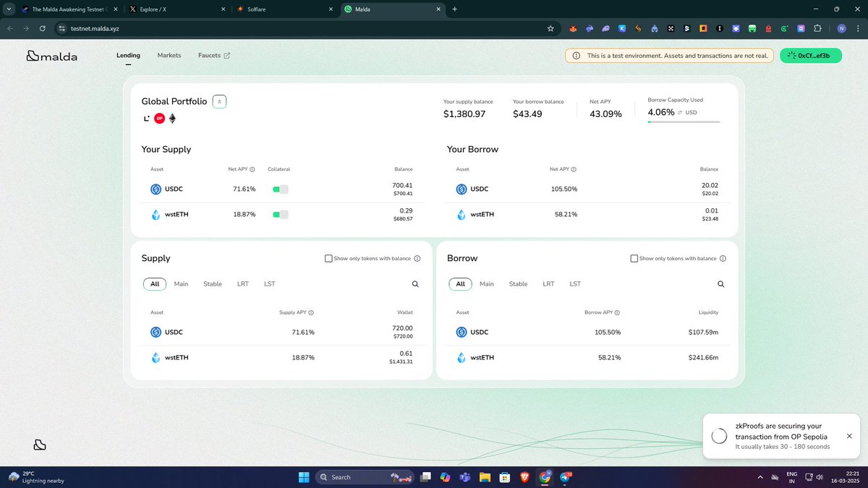This screenshot has height=488, width=868.
Task: Click the wstETH row in the Borrow list
Action: [x=587, y=357]
